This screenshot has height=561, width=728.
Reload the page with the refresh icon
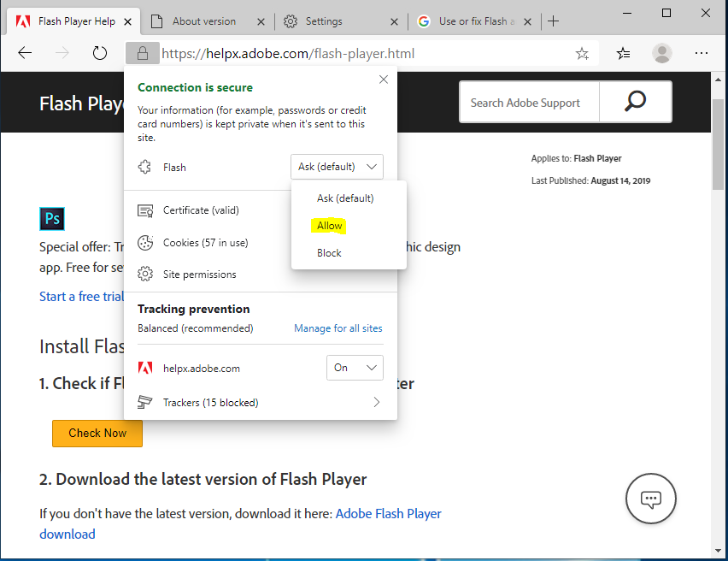click(x=99, y=53)
